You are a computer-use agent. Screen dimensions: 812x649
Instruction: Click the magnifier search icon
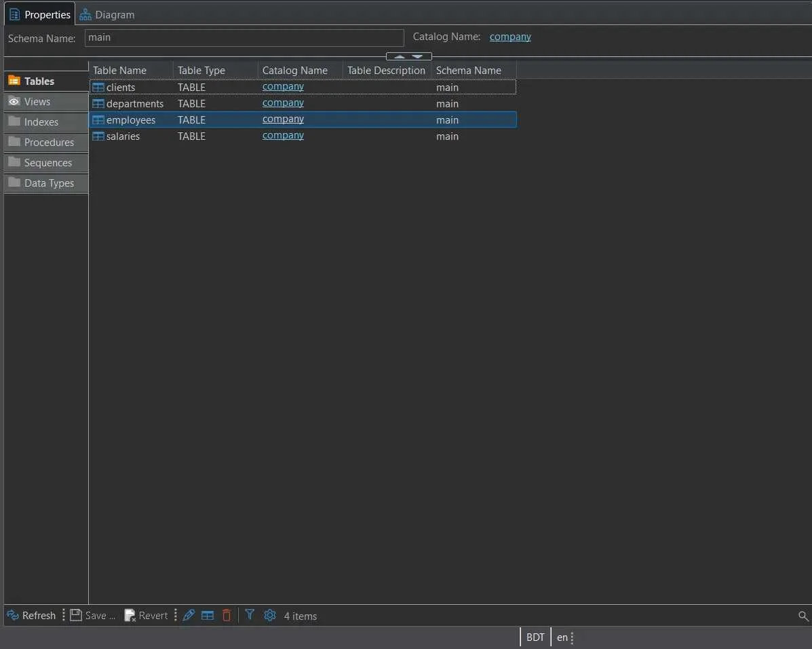coord(803,616)
